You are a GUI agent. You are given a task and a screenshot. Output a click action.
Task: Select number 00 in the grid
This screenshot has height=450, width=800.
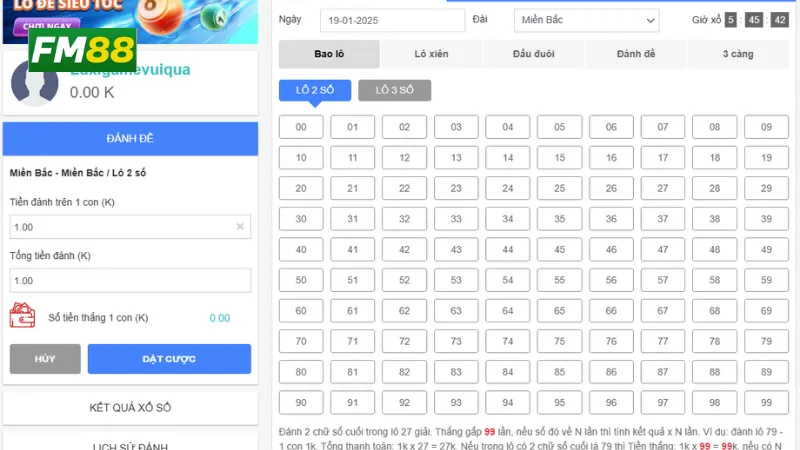tap(301, 127)
